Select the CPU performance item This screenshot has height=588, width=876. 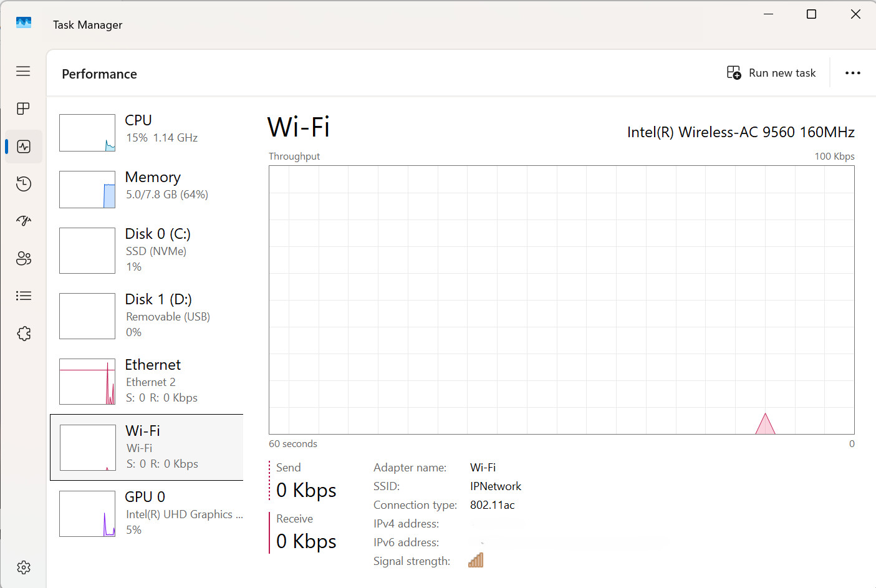click(147, 132)
